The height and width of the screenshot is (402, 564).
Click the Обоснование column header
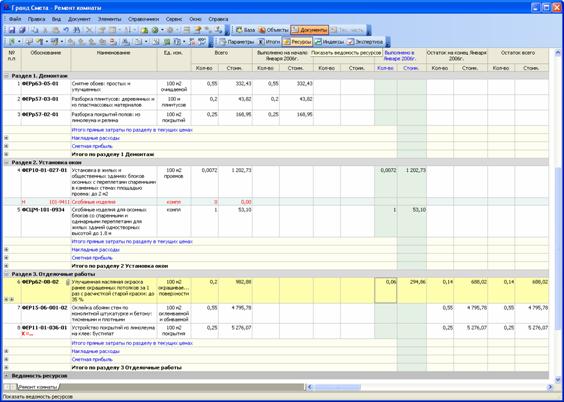pos(46,59)
